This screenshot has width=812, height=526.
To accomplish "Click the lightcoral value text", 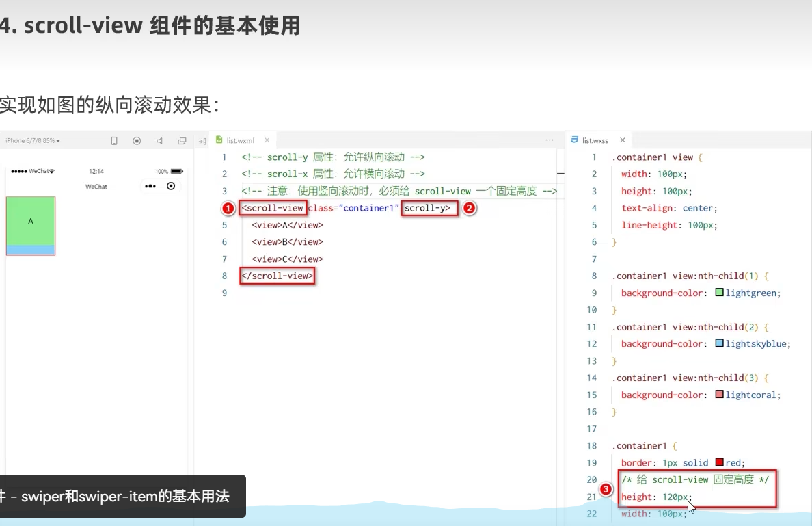I will click(x=751, y=395).
